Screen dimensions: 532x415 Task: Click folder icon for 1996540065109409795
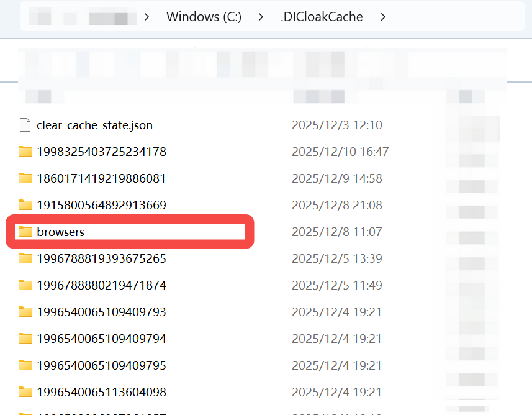25,365
